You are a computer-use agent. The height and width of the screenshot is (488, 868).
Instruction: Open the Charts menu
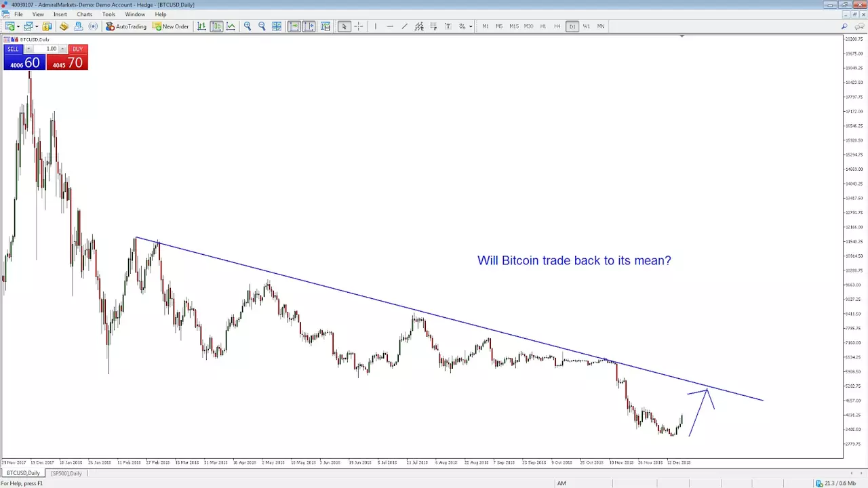tap(85, 14)
